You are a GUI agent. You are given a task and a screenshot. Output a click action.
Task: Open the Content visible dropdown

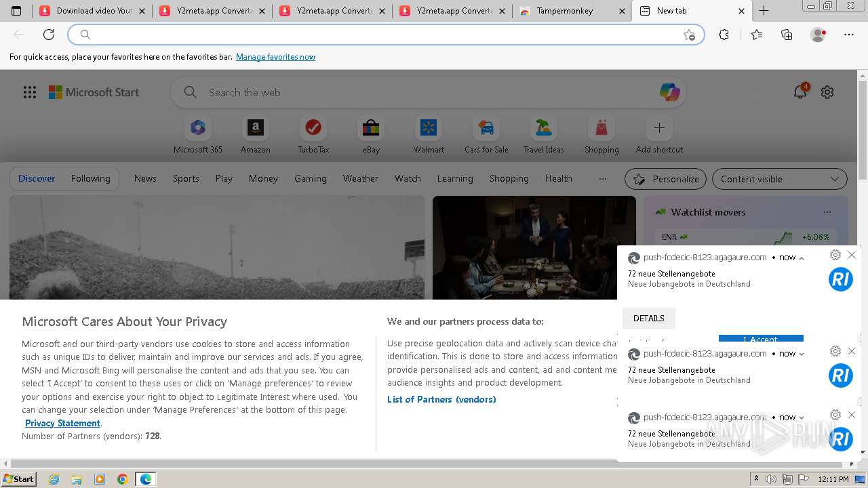coord(779,179)
